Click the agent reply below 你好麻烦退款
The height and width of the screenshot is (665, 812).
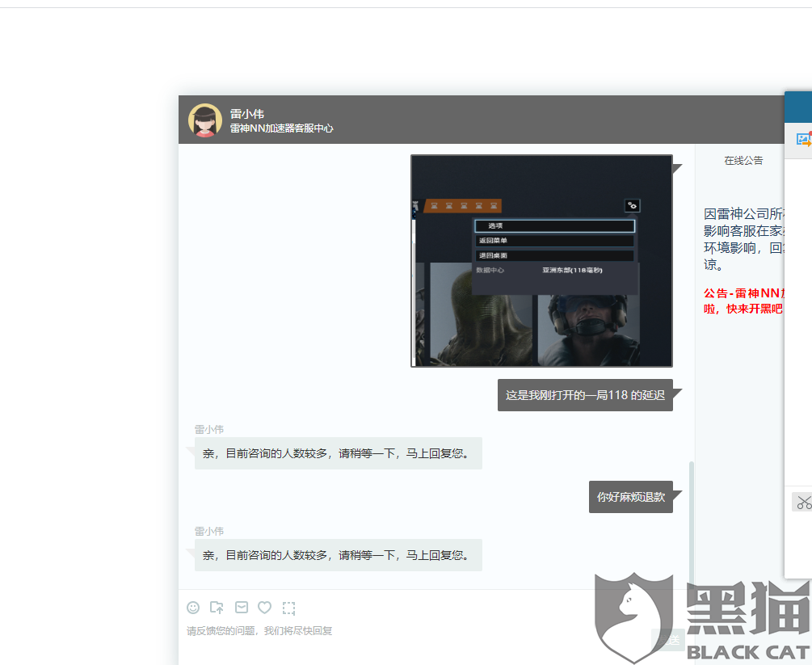pos(339,555)
